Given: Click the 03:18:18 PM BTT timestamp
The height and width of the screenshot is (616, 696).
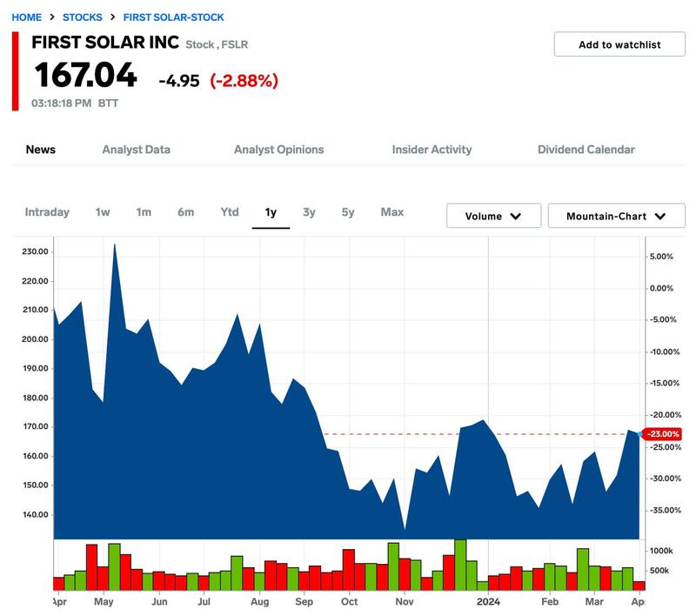Looking at the screenshot, I should [75, 104].
